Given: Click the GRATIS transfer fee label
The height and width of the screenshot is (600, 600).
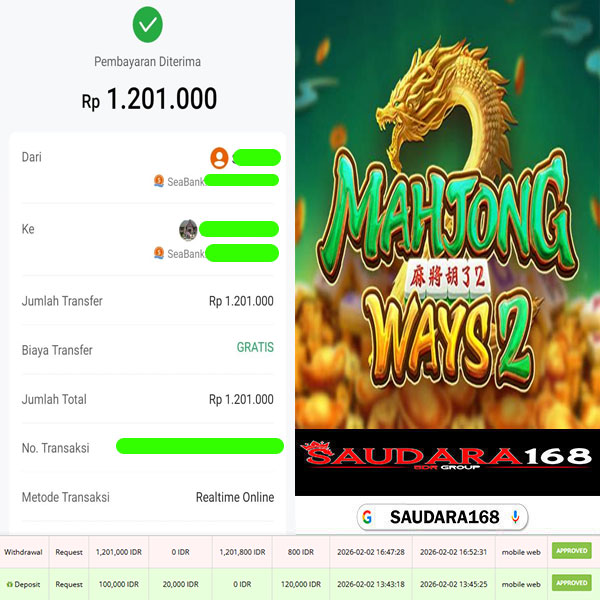Looking at the screenshot, I should tap(255, 347).
